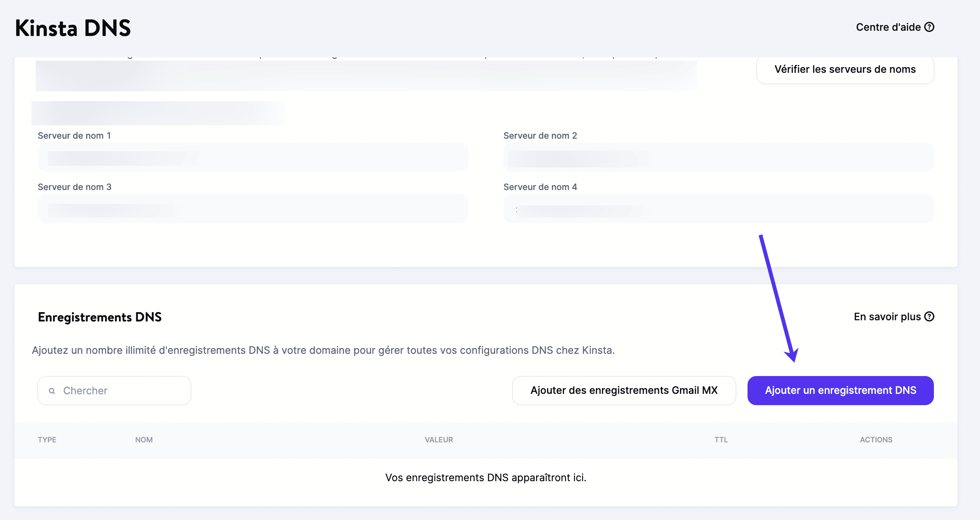Sort records by the TYPE column
The width and height of the screenshot is (980, 520).
click(x=46, y=440)
